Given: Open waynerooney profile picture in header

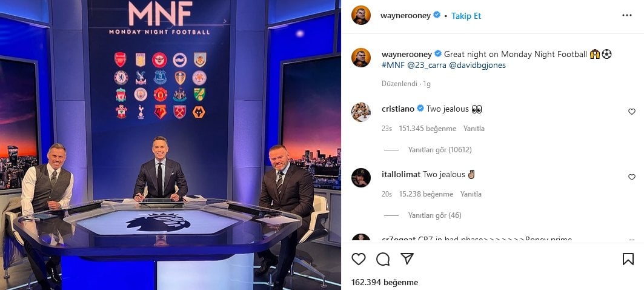Looking at the screenshot, I should pyautogui.click(x=361, y=16).
